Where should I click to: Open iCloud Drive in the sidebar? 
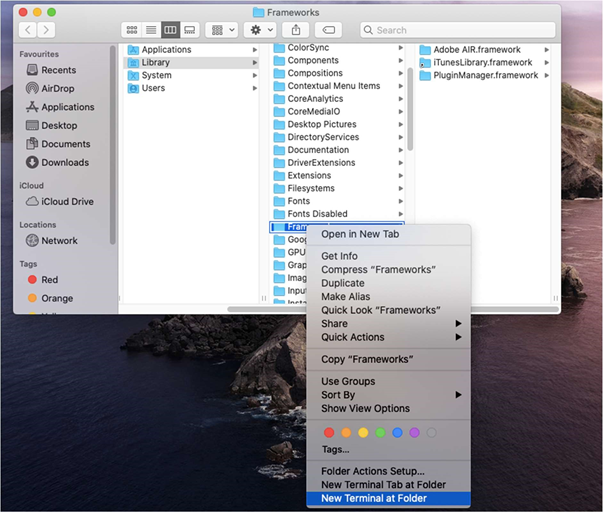(x=67, y=201)
